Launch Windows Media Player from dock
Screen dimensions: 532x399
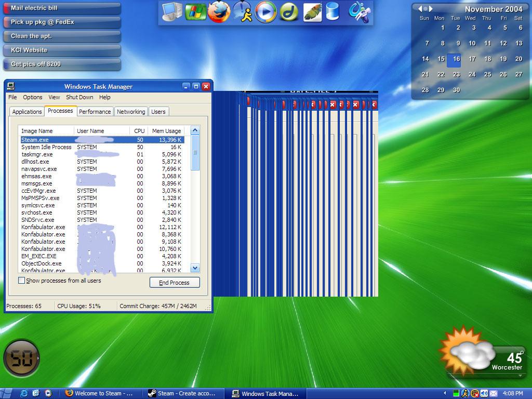[265, 12]
